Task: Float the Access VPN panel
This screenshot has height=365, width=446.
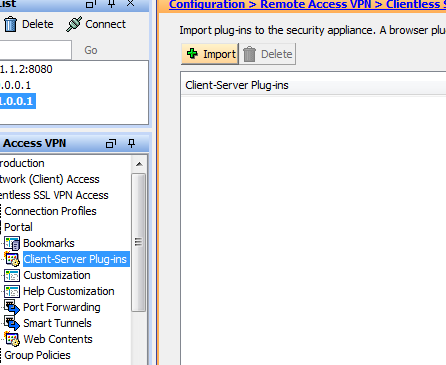Action: point(111,144)
